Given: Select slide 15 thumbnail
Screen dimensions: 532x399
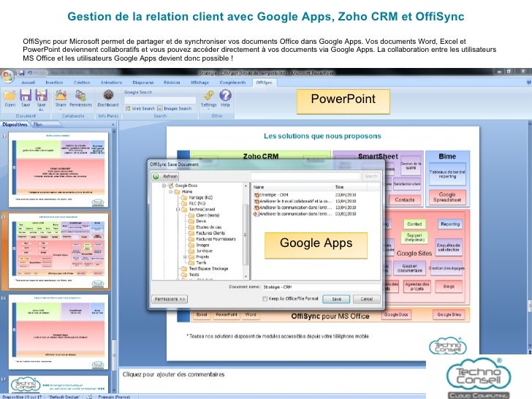Looking at the screenshot, I should (x=58, y=251).
